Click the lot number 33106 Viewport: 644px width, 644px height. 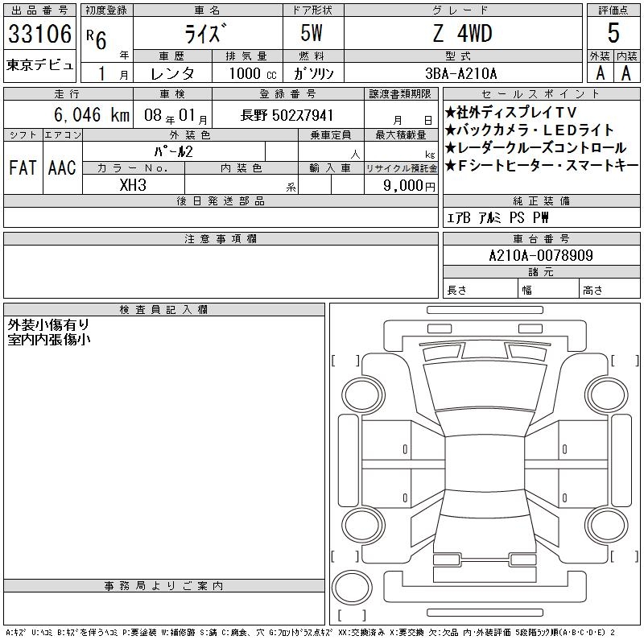39,34
